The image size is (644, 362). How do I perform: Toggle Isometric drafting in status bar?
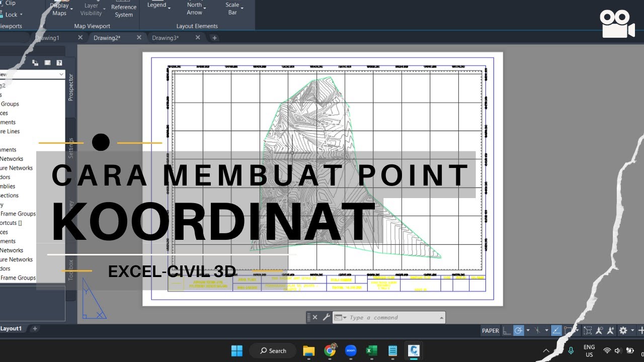(537, 330)
